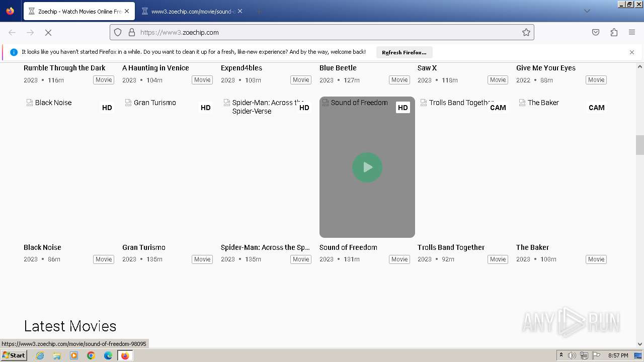
Task: Open the Action Center flag tray icon
Action: 596,355
